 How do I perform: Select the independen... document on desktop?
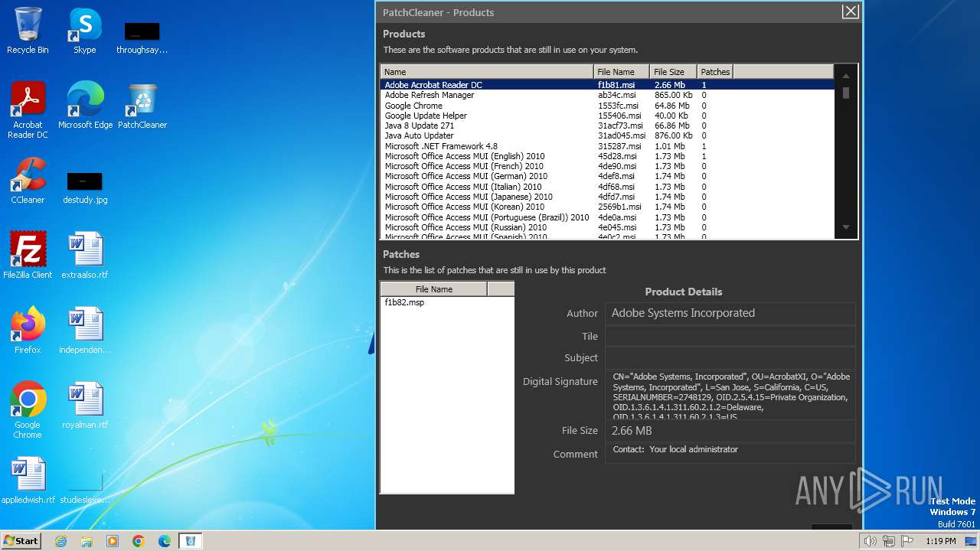tap(85, 331)
